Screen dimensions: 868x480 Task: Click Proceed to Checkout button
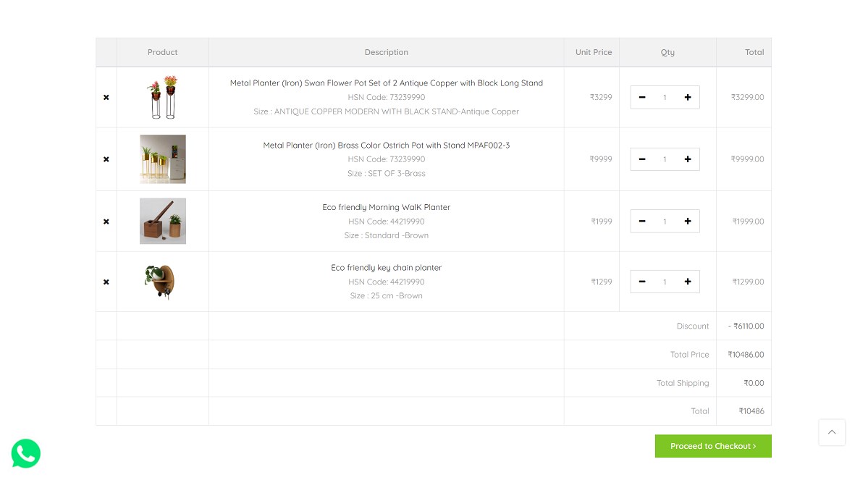tap(713, 446)
